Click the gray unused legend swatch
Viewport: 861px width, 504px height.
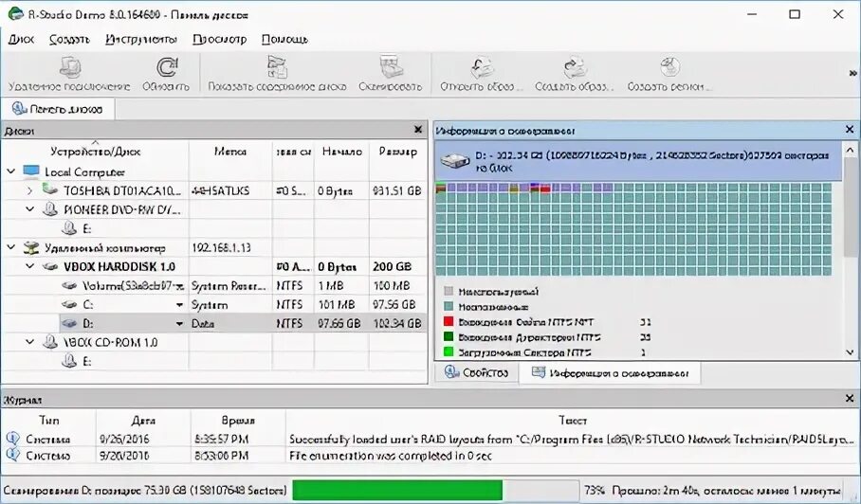[449, 291]
